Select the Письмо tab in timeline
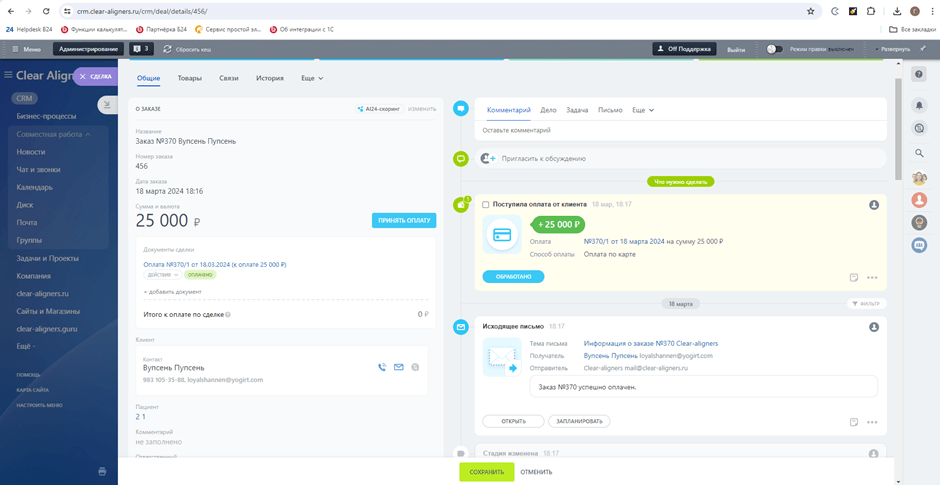The height and width of the screenshot is (485, 940). pyautogui.click(x=610, y=110)
